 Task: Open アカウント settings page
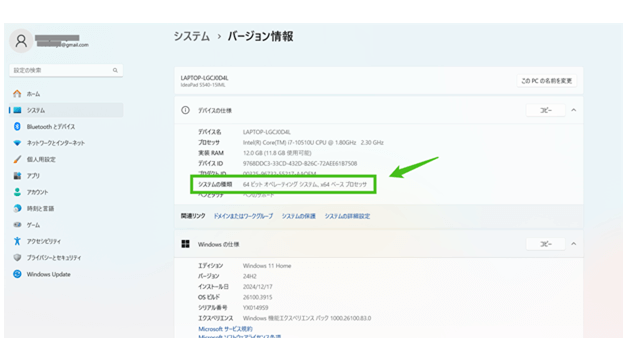click(x=66, y=192)
